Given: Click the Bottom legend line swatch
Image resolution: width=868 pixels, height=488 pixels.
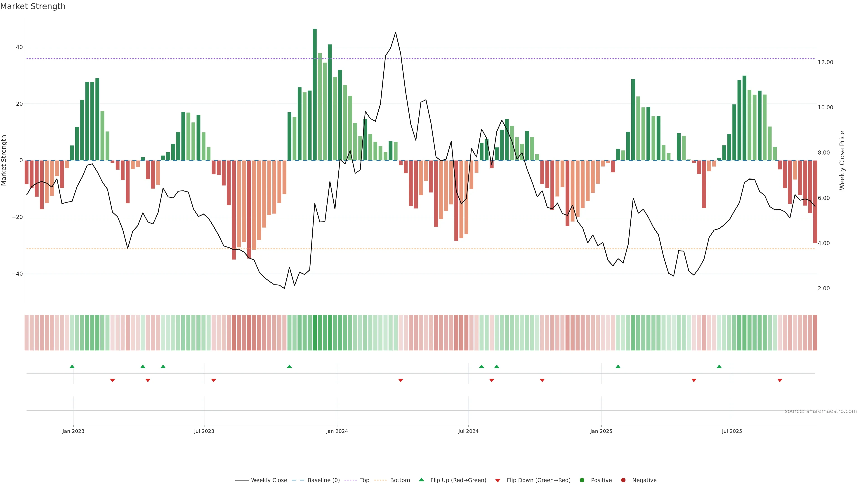Looking at the screenshot, I should click(380, 480).
